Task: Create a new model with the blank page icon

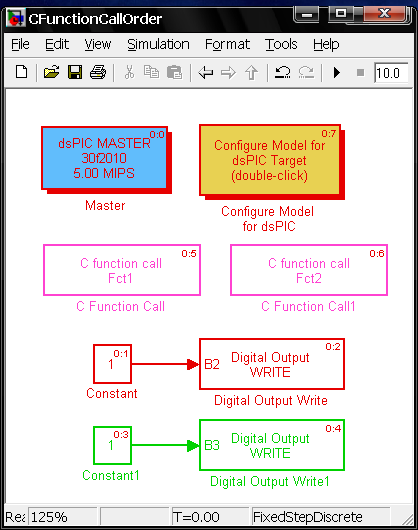Action: (x=22, y=72)
